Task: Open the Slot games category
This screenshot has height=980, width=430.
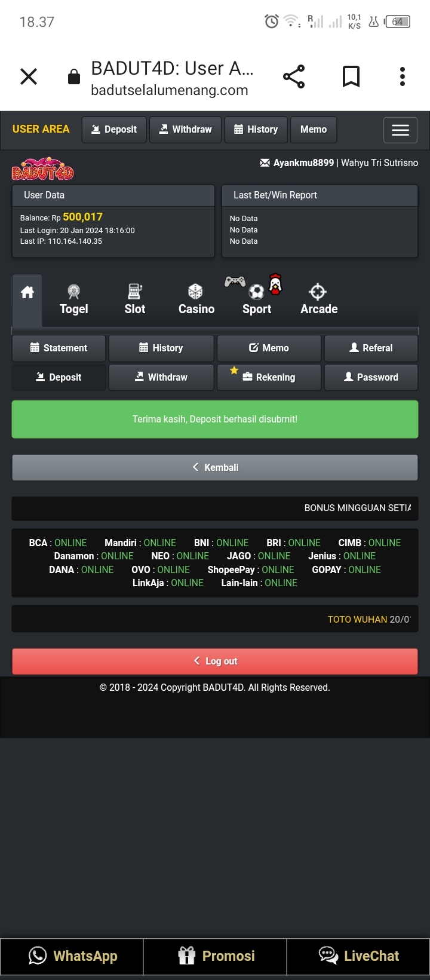Action: coord(135,299)
